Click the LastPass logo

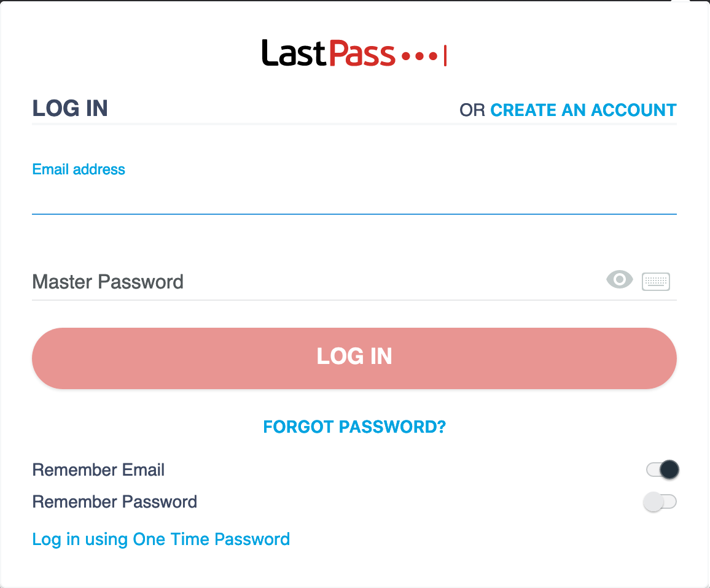click(355, 53)
